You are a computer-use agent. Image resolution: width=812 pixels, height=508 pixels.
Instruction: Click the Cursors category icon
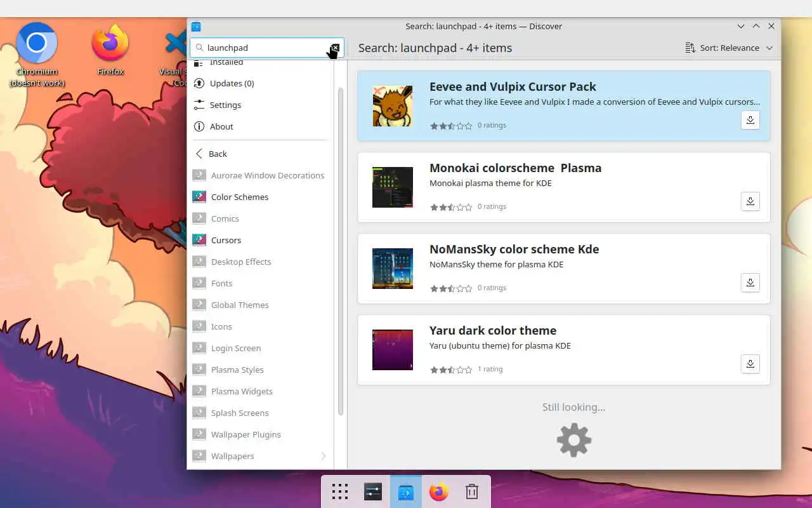(x=199, y=240)
